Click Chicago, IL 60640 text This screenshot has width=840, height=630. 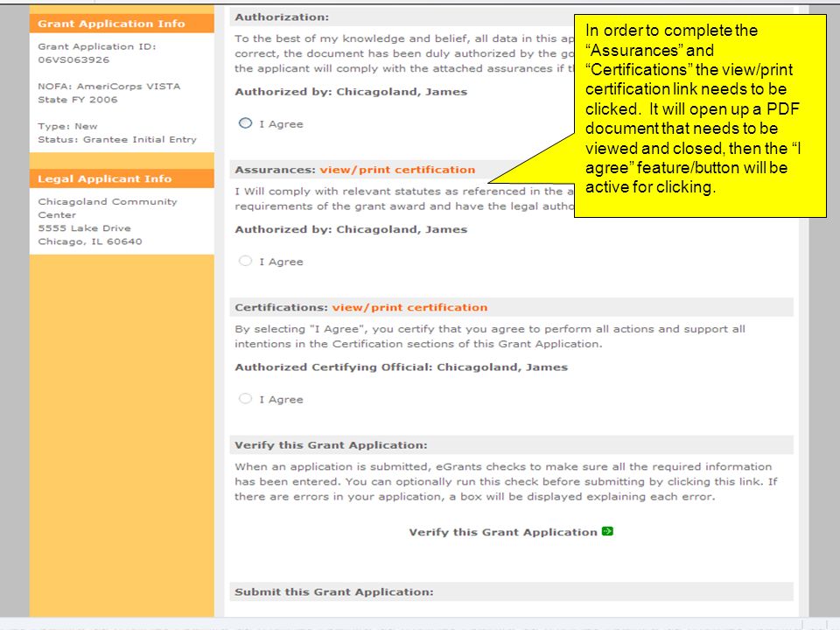pos(90,241)
